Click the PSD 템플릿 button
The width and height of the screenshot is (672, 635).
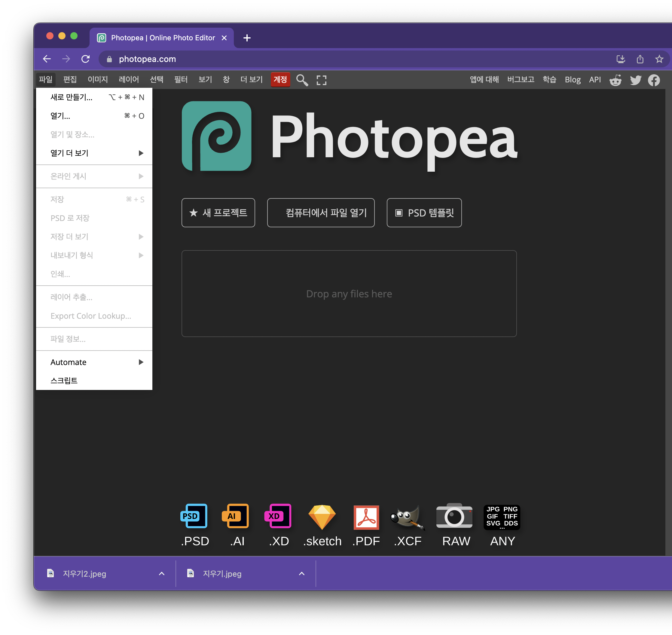[x=424, y=213]
